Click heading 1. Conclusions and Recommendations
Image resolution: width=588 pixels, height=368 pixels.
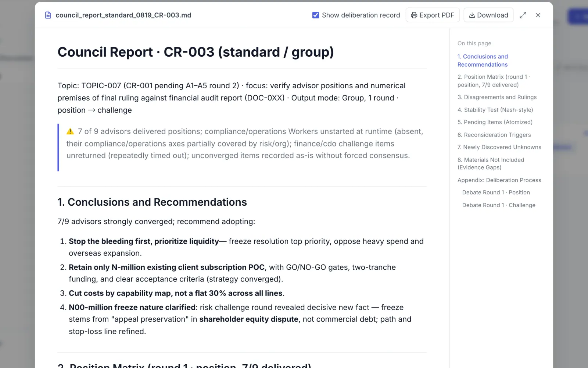(152, 202)
